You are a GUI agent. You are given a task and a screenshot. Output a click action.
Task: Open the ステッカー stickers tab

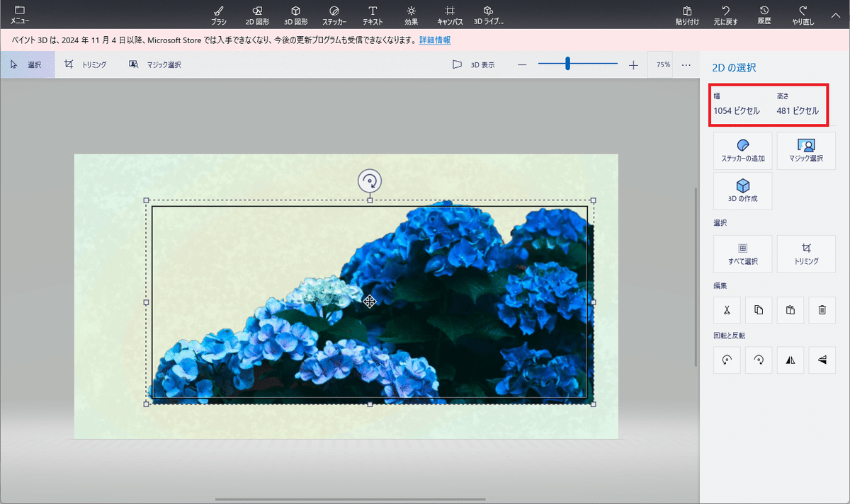(x=334, y=15)
